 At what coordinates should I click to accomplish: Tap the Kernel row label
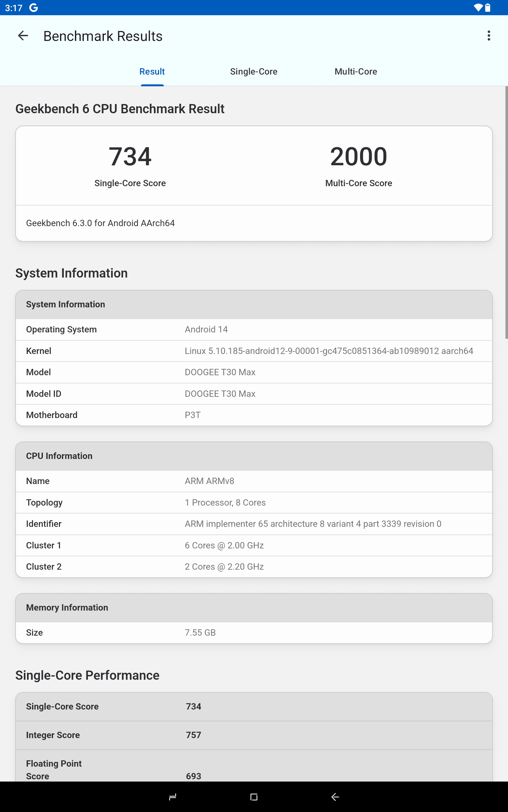39,351
